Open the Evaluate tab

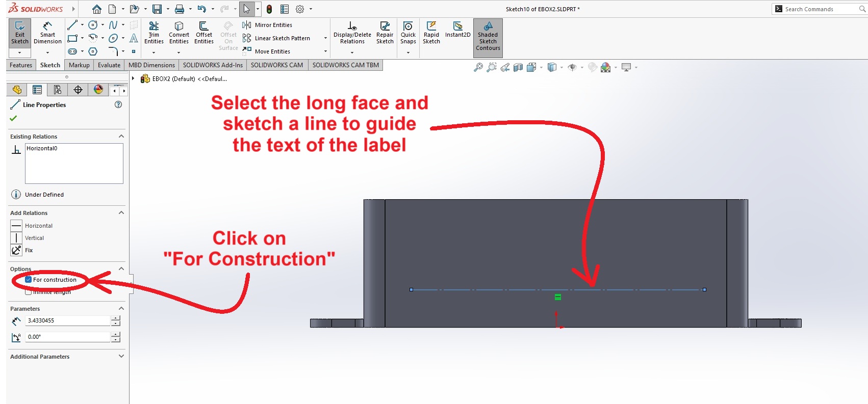click(109, 65)
